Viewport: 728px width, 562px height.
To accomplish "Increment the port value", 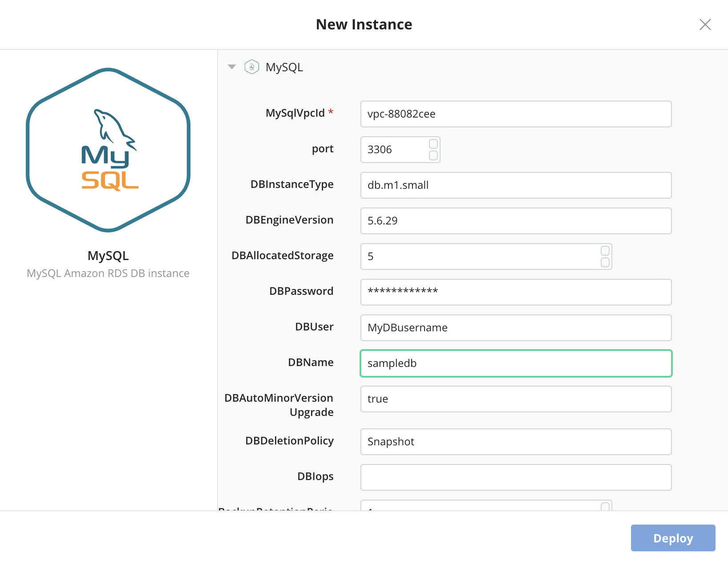I will pos(433,144).
